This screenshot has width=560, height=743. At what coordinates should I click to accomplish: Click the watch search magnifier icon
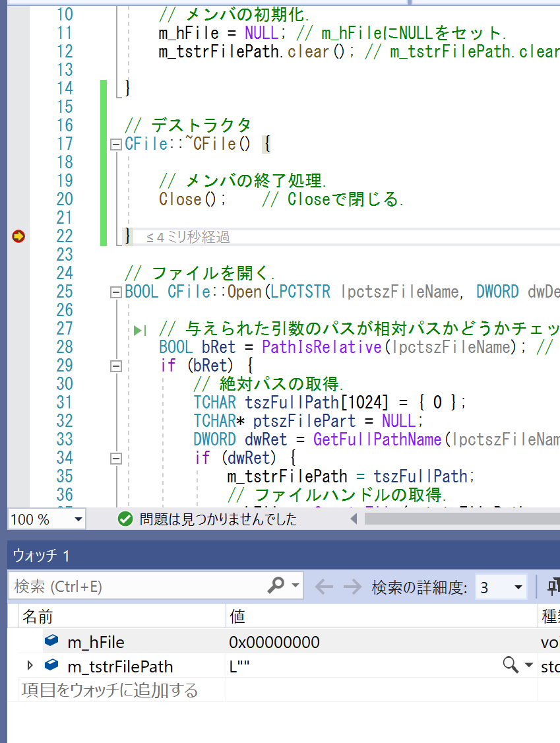(276, 586)
